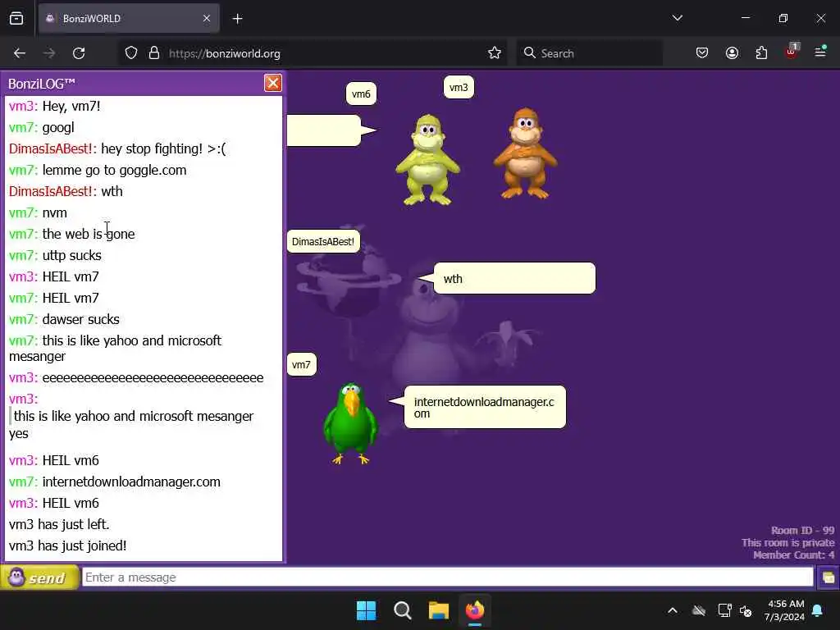Click the wth speech bubble
Screen dimensions: 840x630
coord(514,278)
